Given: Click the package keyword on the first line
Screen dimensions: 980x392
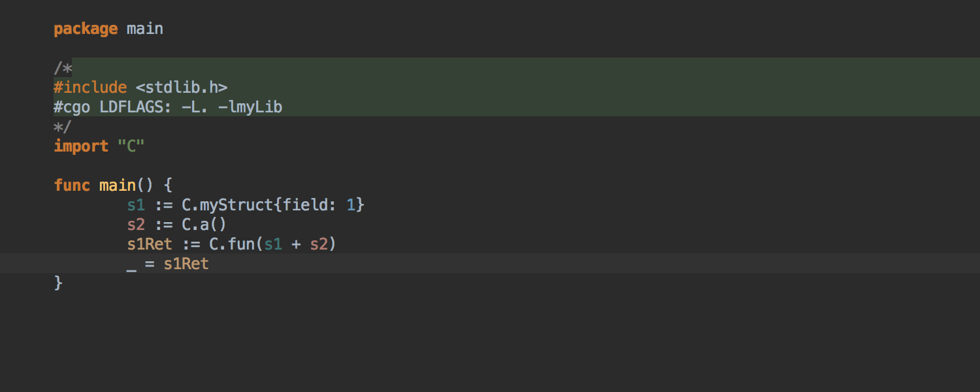Looking at the screenshot, I should click(x=86, y=29).
